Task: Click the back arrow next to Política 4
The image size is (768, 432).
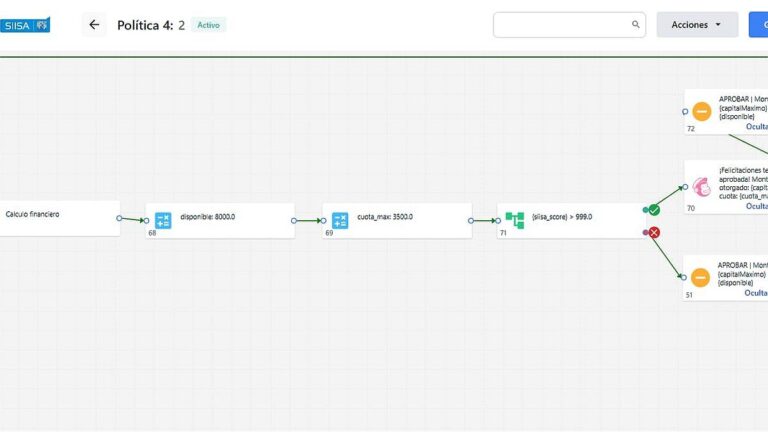Action: [94, 25]
